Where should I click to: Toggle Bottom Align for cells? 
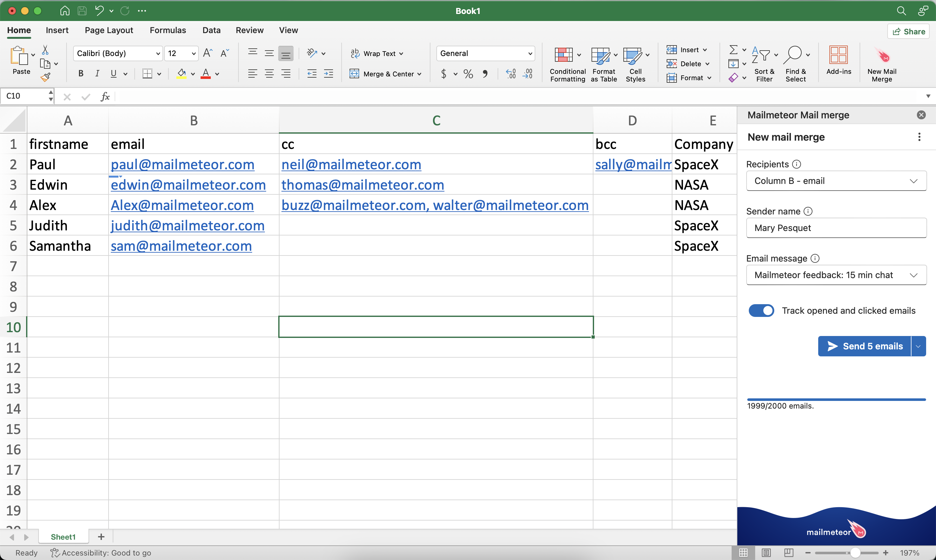tap(286, 53)
